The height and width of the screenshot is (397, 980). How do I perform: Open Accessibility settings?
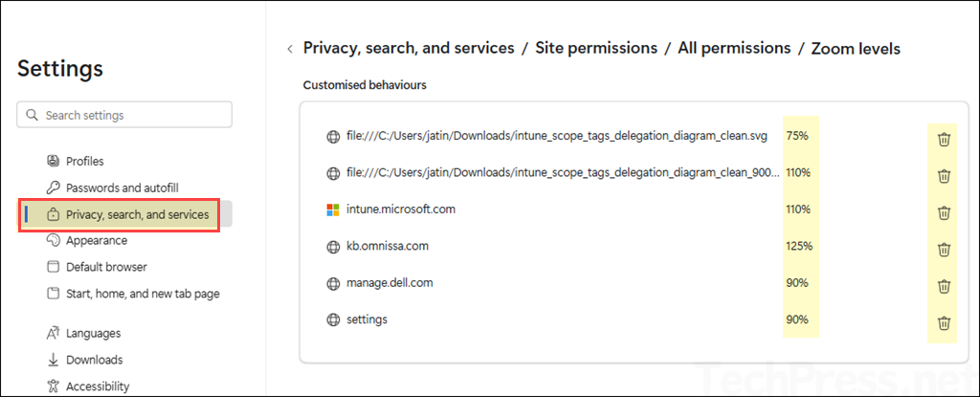(99, 386)
